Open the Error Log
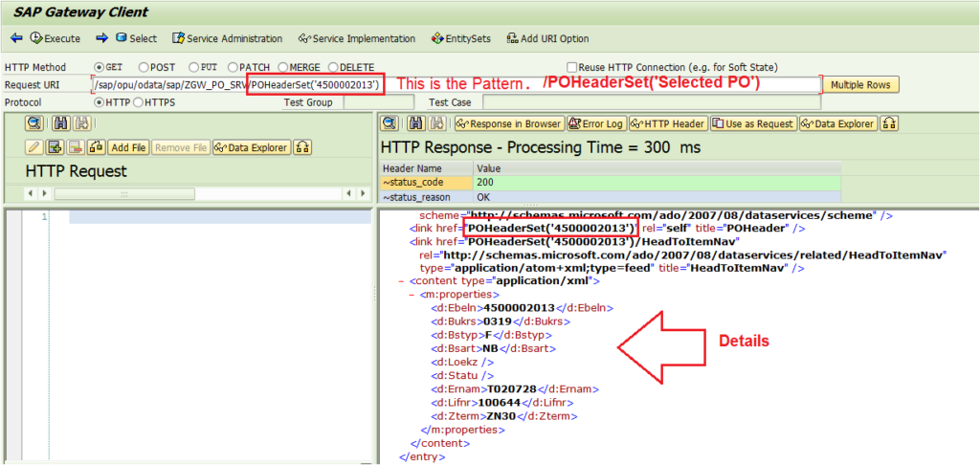Image resolution: width=980 pixels, height=465 pixels. (x=596, y=123)
